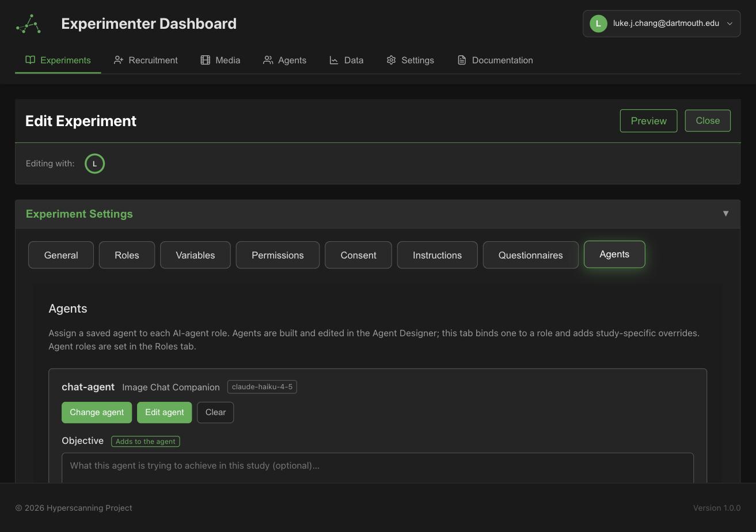Click the people icon beside Agents nav

268,60
